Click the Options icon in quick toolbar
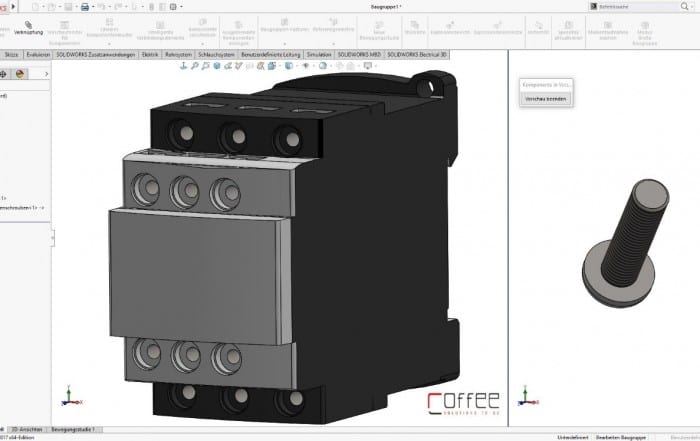Image resolution: width=700 pixels, height=441 pixels. click(x=173, y=7)
